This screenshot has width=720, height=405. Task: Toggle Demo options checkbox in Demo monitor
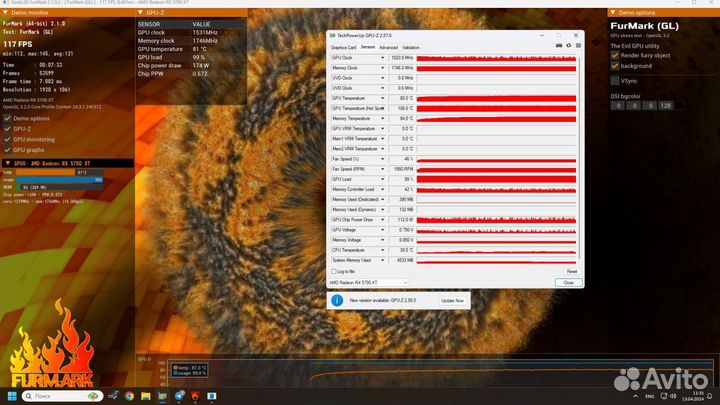pos(7,118)
